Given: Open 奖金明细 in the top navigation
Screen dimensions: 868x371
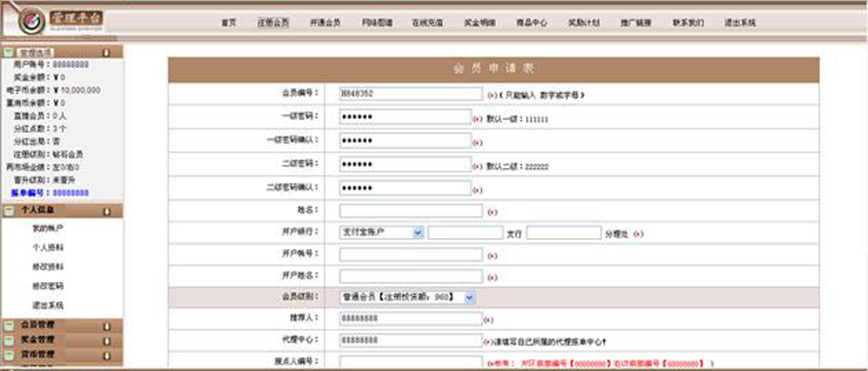Looking at the screenshot, I should pyautogui.click(x=479, y=22).
